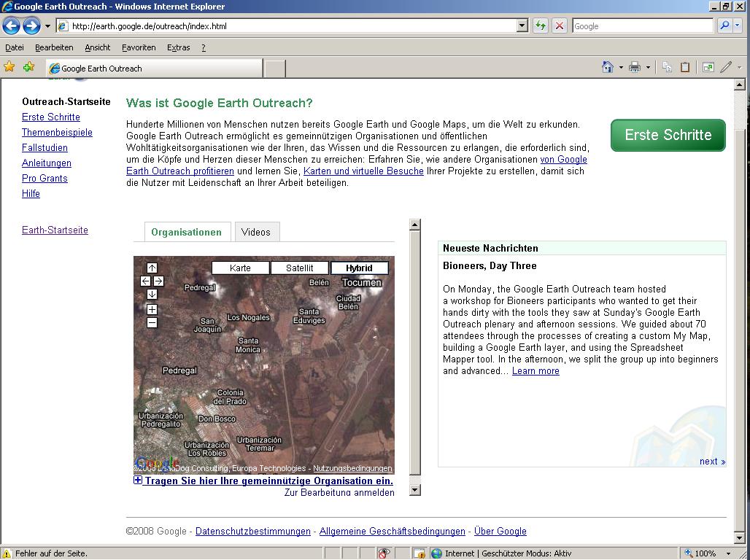This screenshot has height=560, width=750.
Task: Switch to the Videos tab
Action: click(256, 232)
